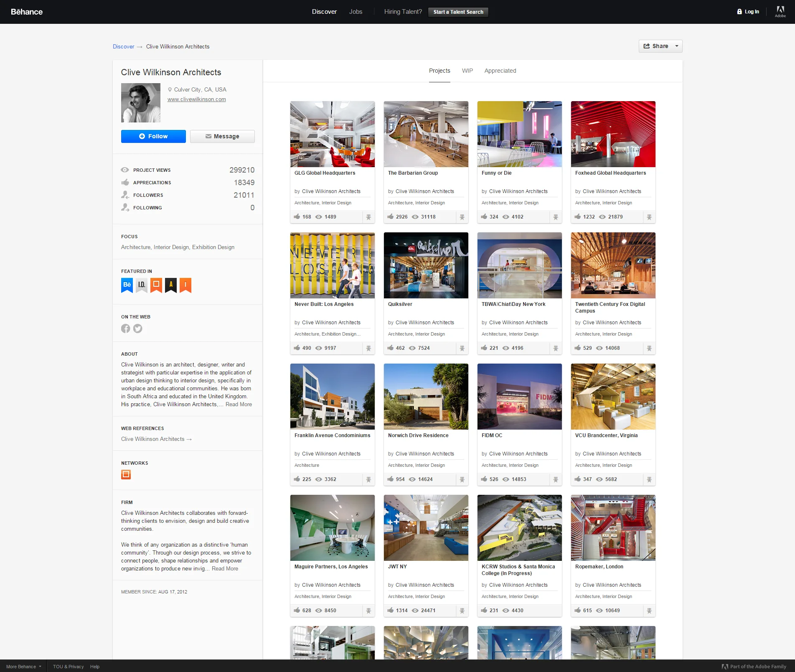Click the Behance logo in the header
The height and width of the screenshot is (672, 795).
27,12
